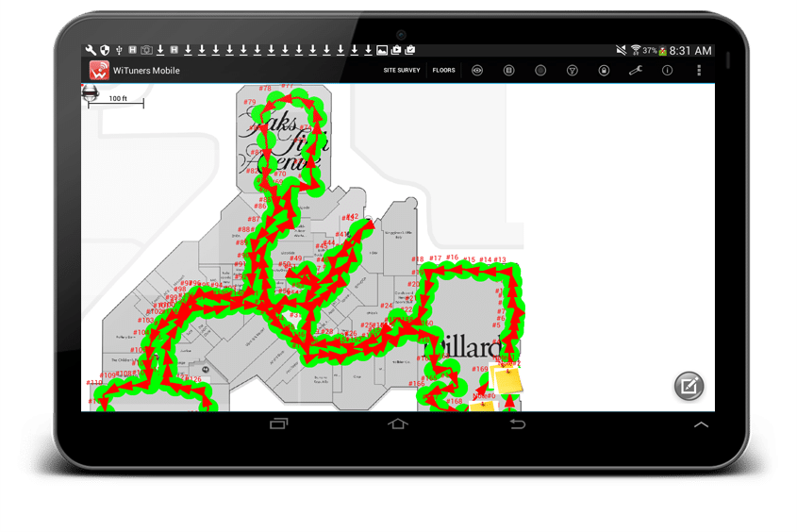This screenshot has width=797, height=532.
Task: Select survey point #110 label
Action: (94, 383)
